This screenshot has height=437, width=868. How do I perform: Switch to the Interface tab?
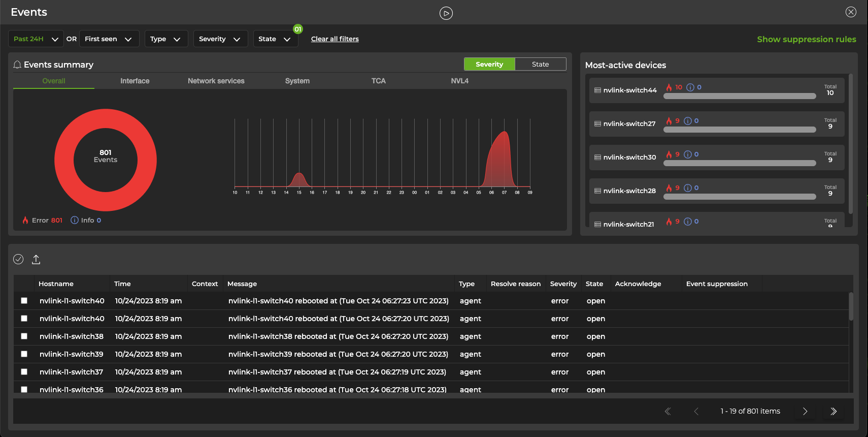pyautogui.click(x=135, y=81)
